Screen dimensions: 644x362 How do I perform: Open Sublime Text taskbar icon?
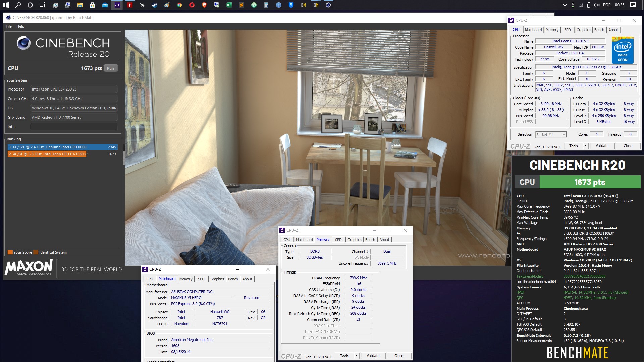point(241,5)
